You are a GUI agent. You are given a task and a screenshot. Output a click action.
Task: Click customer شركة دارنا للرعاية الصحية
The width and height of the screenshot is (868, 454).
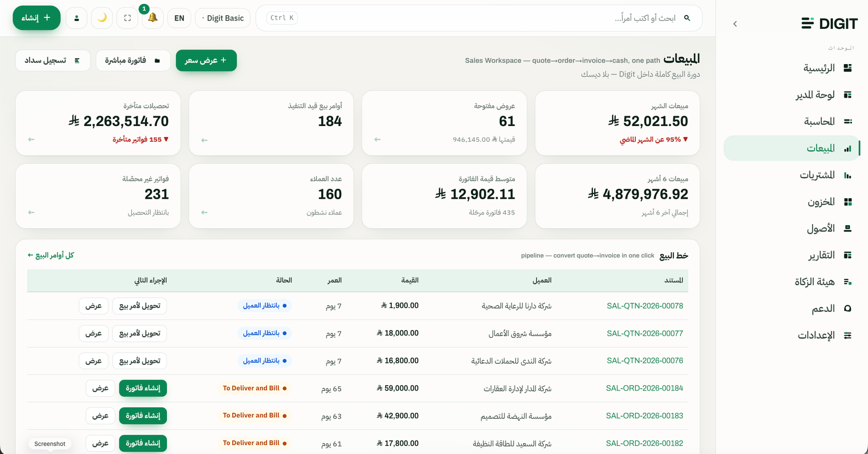pyautogui.click(x=516, y=306)
